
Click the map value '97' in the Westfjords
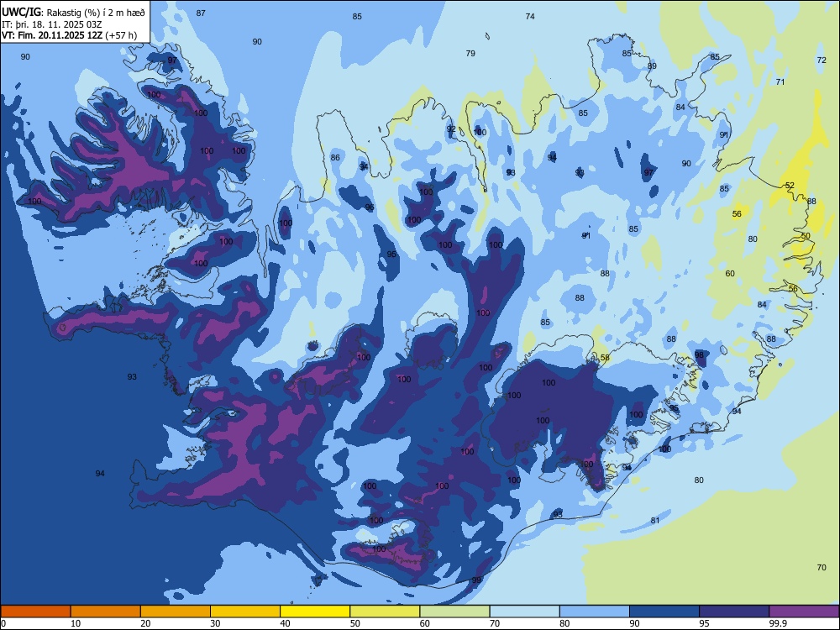pyautogui.click(x=172, y=60)
